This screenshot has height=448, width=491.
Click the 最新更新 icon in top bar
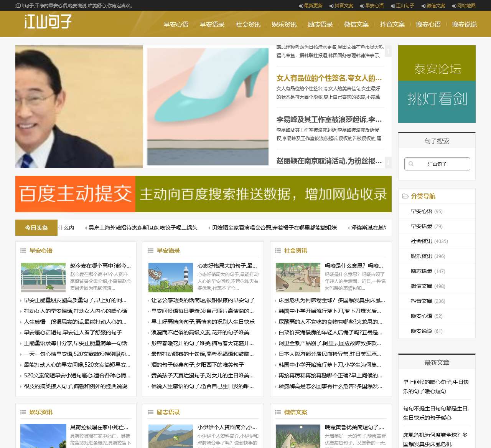point(301,6)
